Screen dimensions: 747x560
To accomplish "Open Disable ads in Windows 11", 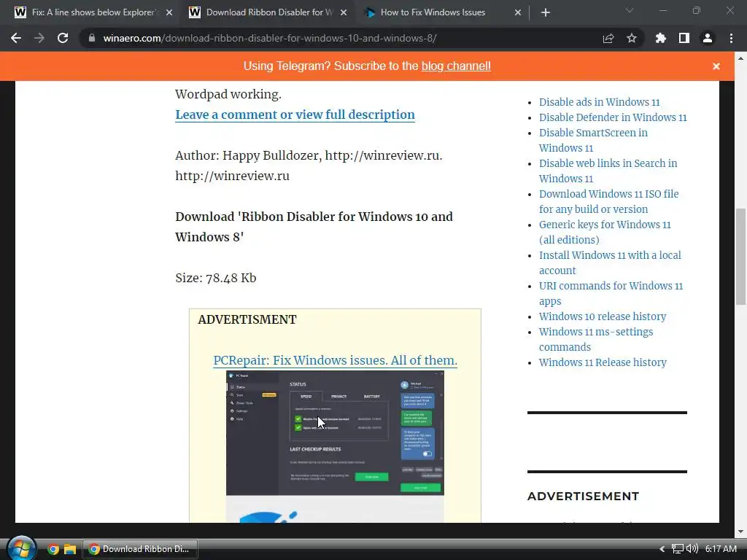I will [x=600, y=102].
